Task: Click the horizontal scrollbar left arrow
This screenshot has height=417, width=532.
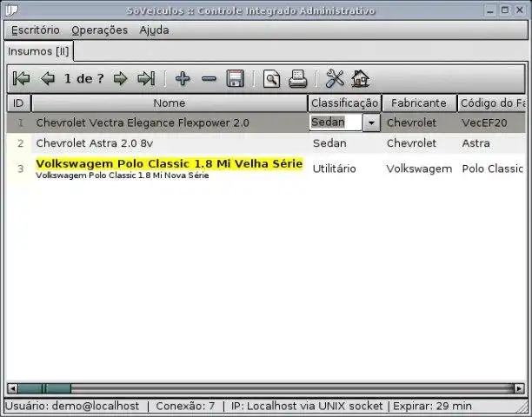Action: point(12,388)
